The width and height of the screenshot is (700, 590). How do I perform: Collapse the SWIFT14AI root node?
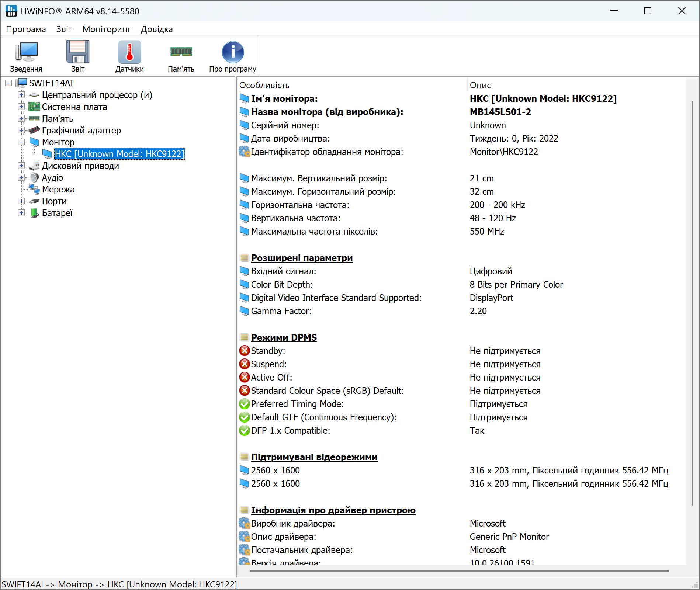[x=8, y=83]
